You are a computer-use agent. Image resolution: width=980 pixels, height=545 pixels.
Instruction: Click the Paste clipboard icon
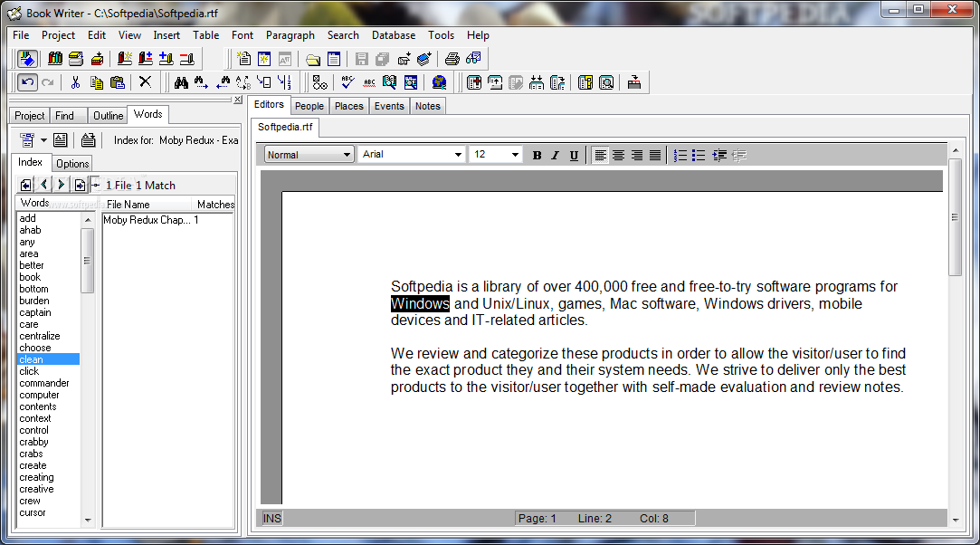coord(117,82)
